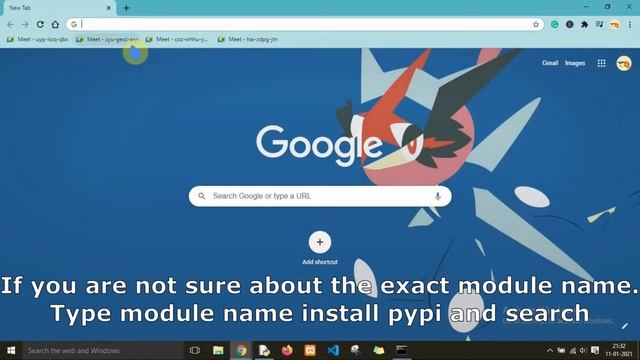Click the Windows taskbar search field
This screenshot has height=360, width=640.
(x=103, y=351)
